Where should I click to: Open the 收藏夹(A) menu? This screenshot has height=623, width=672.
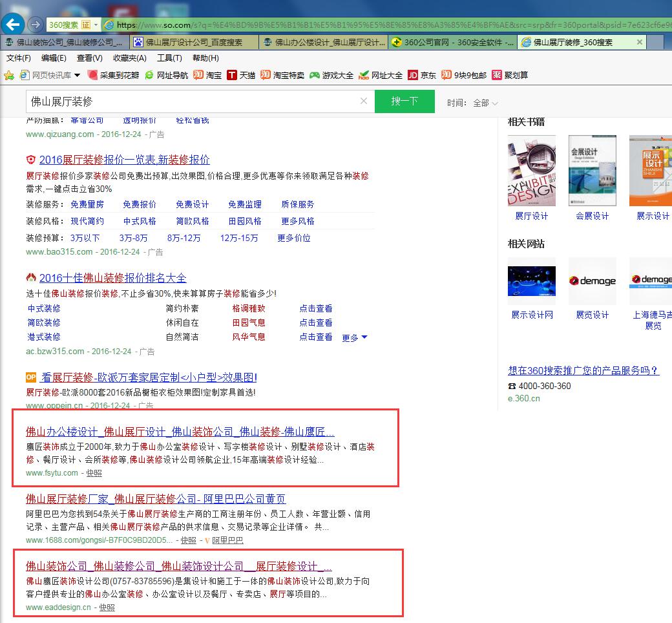129,58
